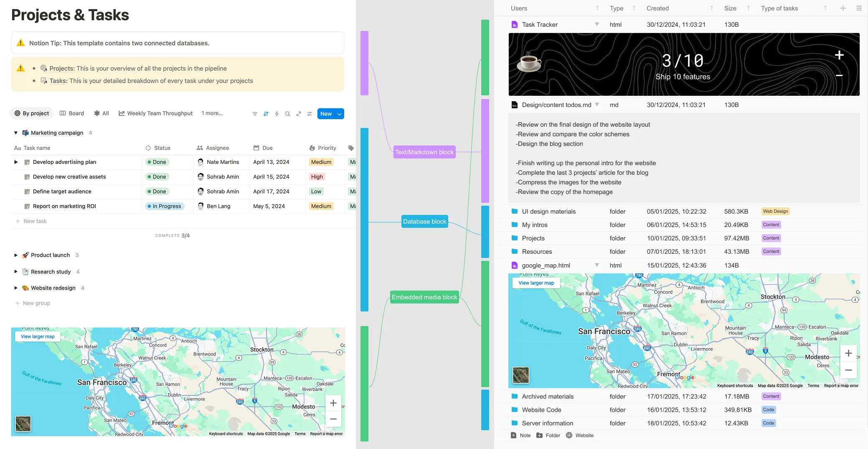
Task: Open the hamburger menu in file table header
Action: [x=859, y=8]
